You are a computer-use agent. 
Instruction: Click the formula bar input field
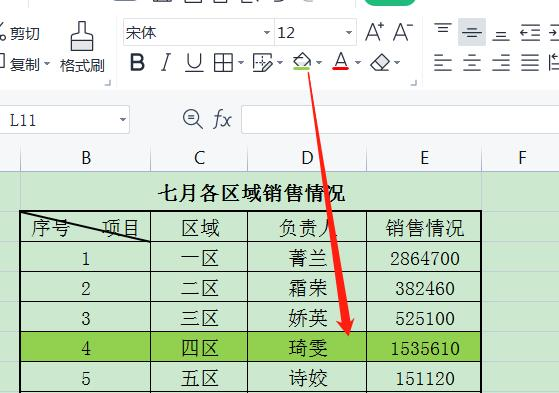[x=400, y=120]
